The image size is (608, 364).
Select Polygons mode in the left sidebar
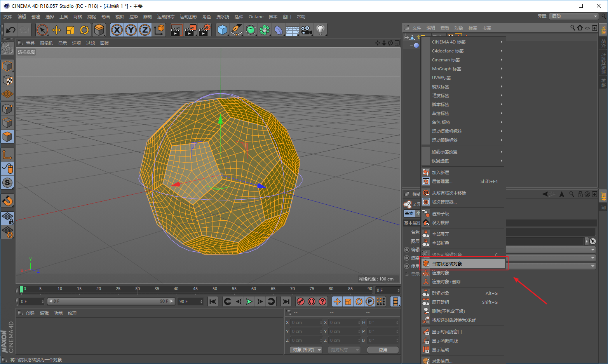click(x=7, y=137)
